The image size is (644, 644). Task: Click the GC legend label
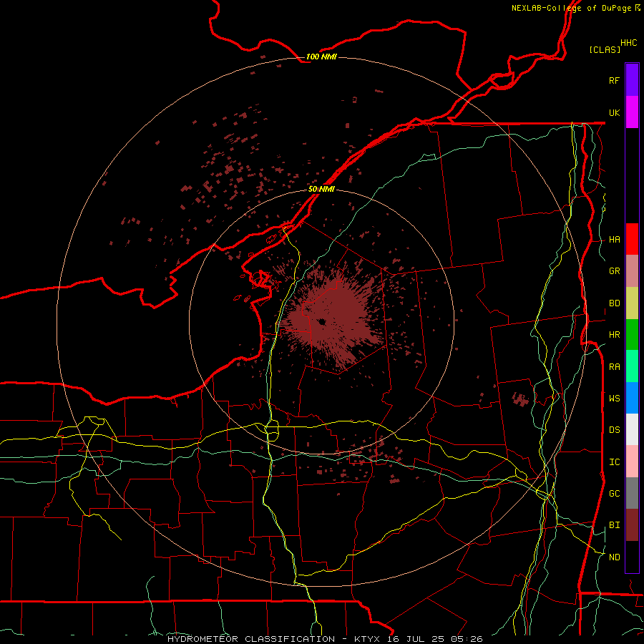pyautogui.click(x=614, y=494)
